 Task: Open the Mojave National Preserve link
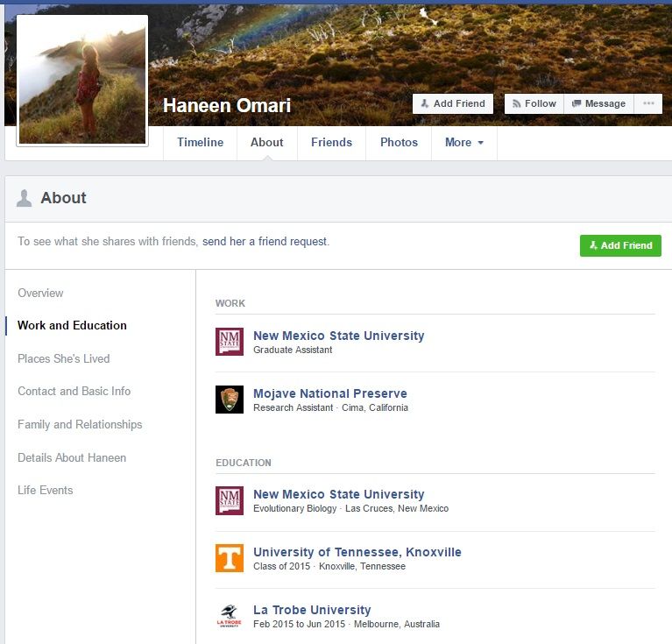coord(329,393)
